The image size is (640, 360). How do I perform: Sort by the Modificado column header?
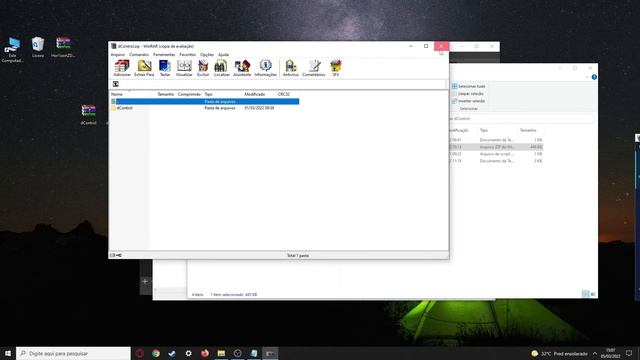(255, 94)
